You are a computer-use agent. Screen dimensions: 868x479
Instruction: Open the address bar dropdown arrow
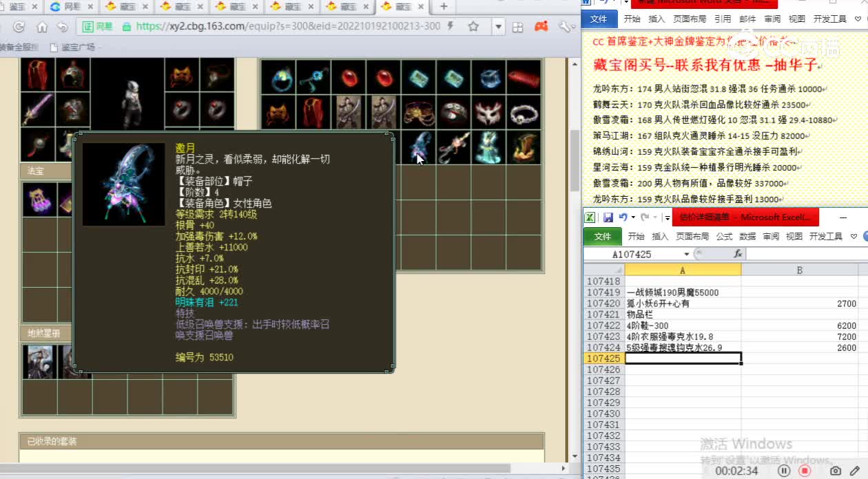(499, 27)
